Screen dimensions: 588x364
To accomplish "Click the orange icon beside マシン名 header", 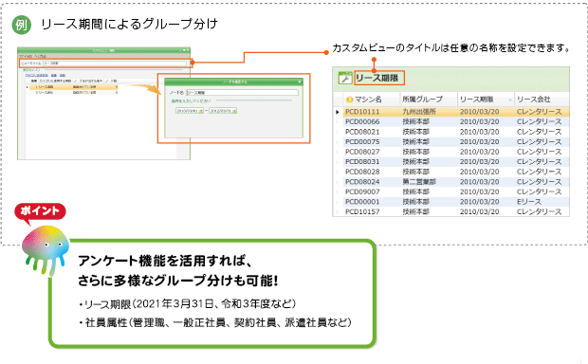I will click(350, 100).
